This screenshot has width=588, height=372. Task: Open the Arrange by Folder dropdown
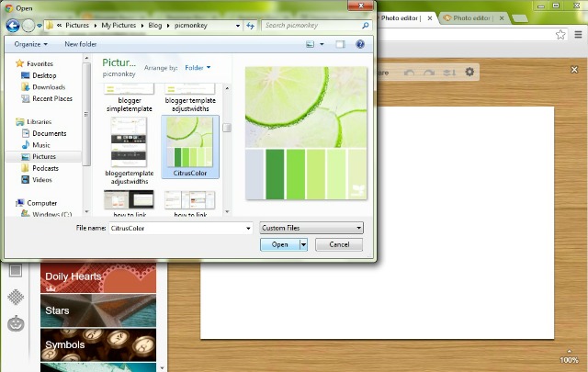pos(198,68)
